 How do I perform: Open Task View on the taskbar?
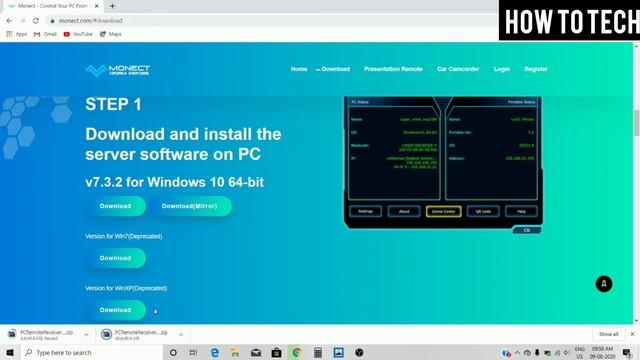pyautogui.click(x=193, y=352)
